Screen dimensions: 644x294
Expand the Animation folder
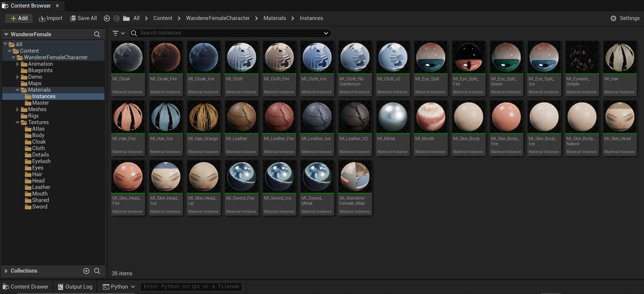[x=18, y=64]
